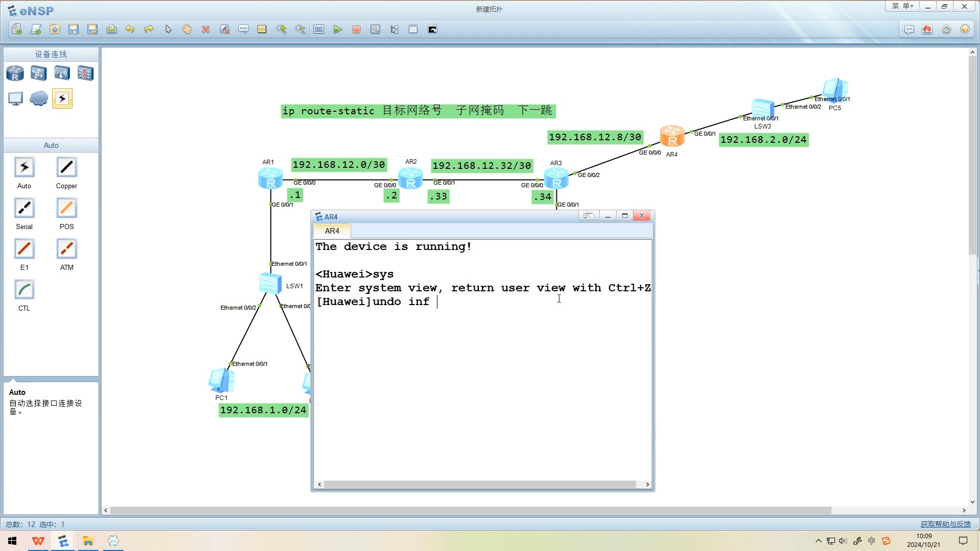Click the undo arrow in toolbar

pyautogui.click(x=130, y=30)
